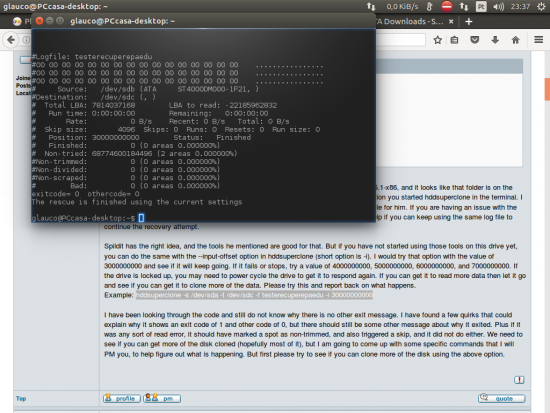Open the Firefox hamburger menu
Viewport: 550px width, 413px height.
click(x=538, y=40)
